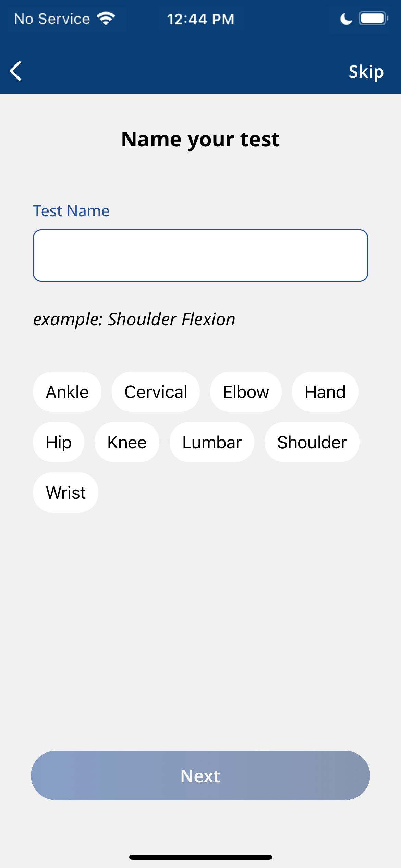This screenshot has height=868, width=401.
Task: Tap the home indicator bar
Action: [200, 857]
